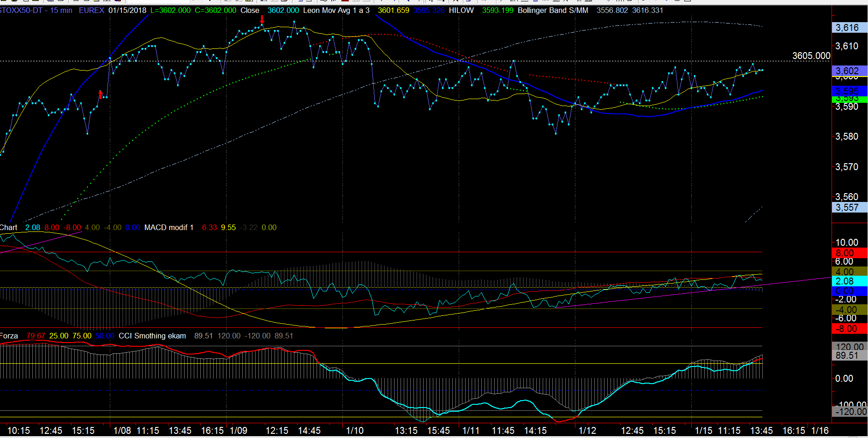Click the red 79.67 Forza value
Viewport: 868px width, 438px height.
[36, 336]
